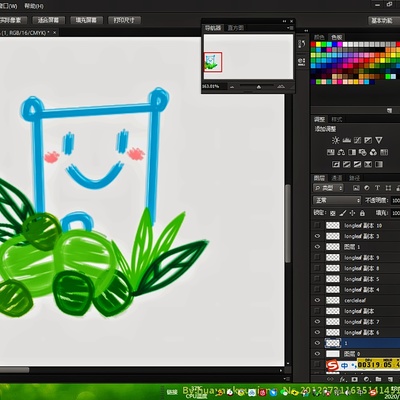Filter layers by pixel layer type
Image resolution: width=400 pixels, height=400 pixels.
click(x=356, y=188)
